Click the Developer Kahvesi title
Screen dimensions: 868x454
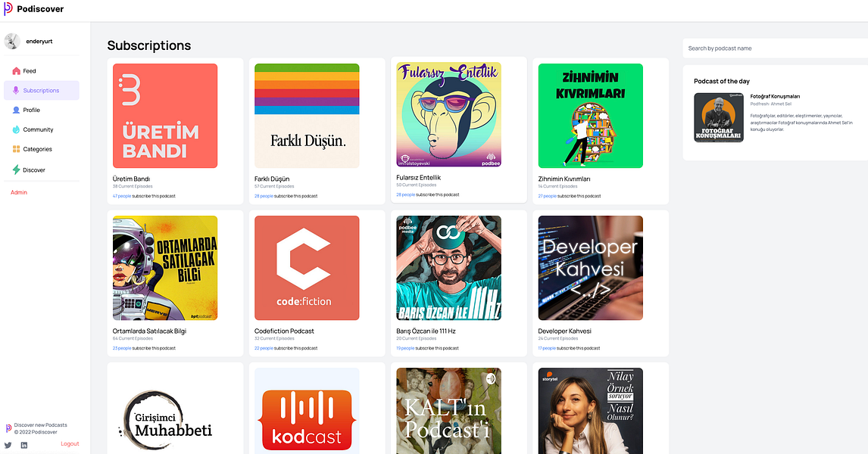click(x=564, y=331)
